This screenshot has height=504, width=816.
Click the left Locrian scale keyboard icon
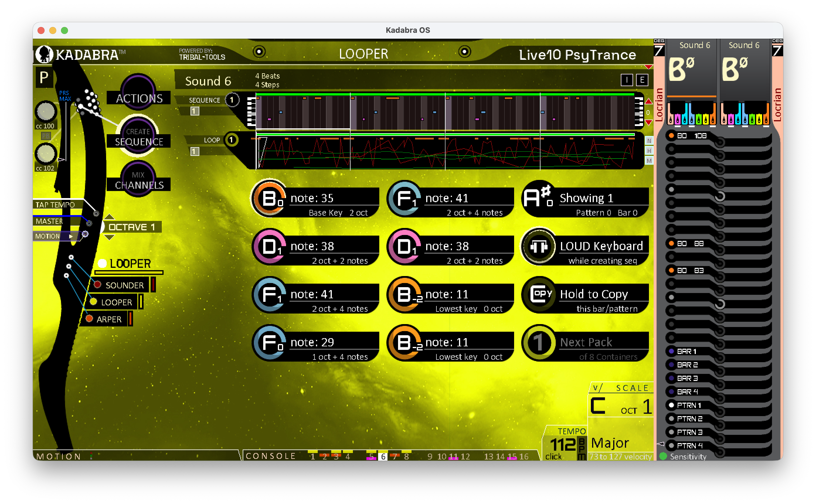coord(691,113)
